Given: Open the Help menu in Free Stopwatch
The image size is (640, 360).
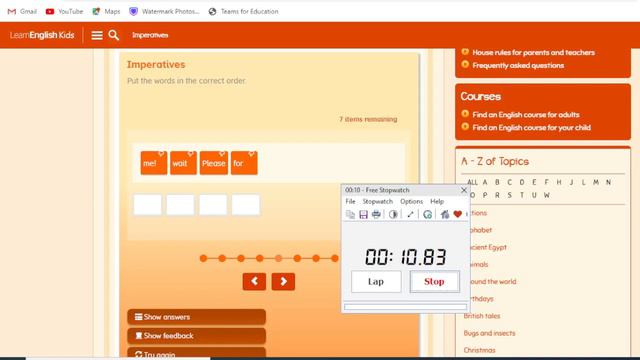Looking at the screenshot, I should click(437, 202).
